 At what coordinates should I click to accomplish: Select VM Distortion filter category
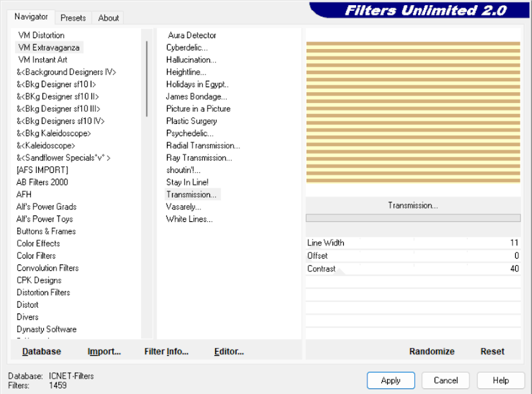point(41,35)
